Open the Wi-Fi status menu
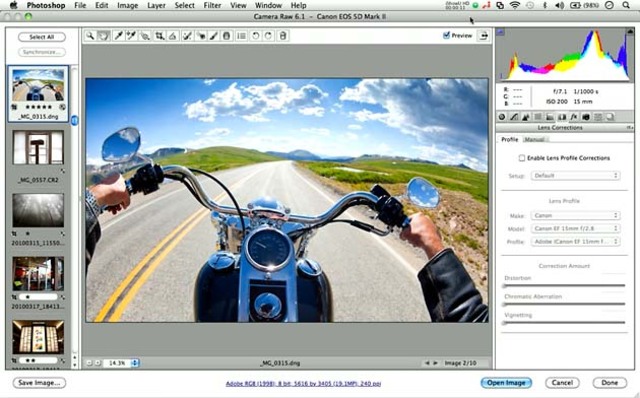The height and width of the screenshot is (398, 640). (x=515, y=5)
